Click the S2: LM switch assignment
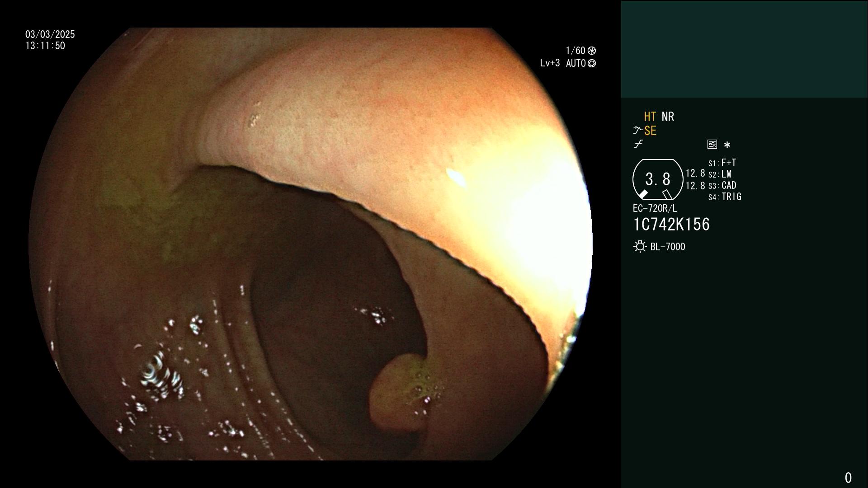This screenshot has width=868, height=488. tap(720, 174)
